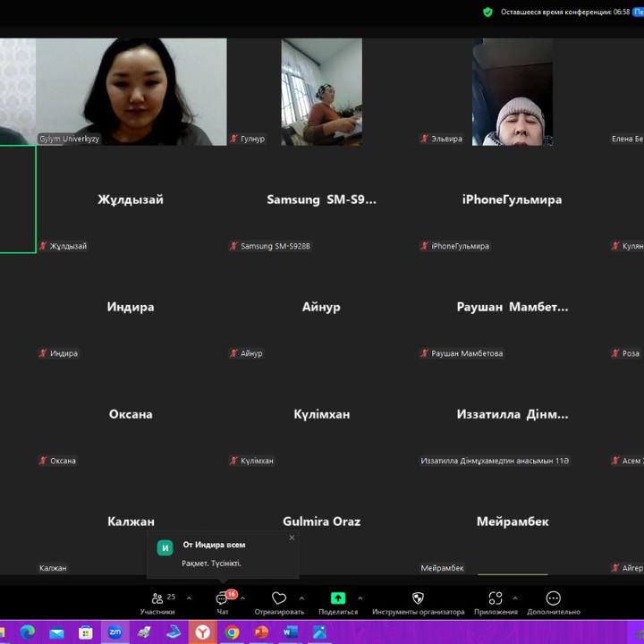Image resolution: width=644 pixels, height=644 pixels.
Task: Select the Оксана participant tile name
Action: [x=131, y=414]
